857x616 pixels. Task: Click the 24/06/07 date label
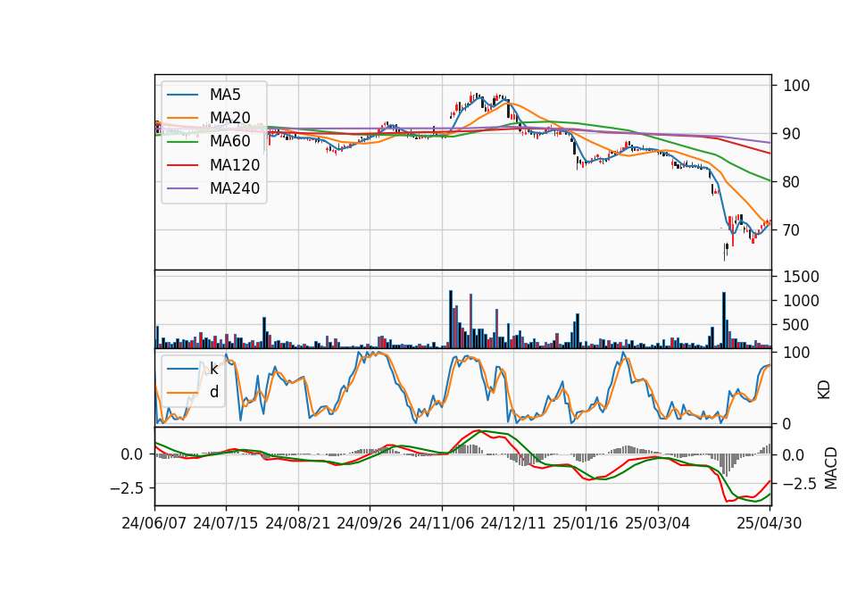pyautogui.click(x=154, y=523)
